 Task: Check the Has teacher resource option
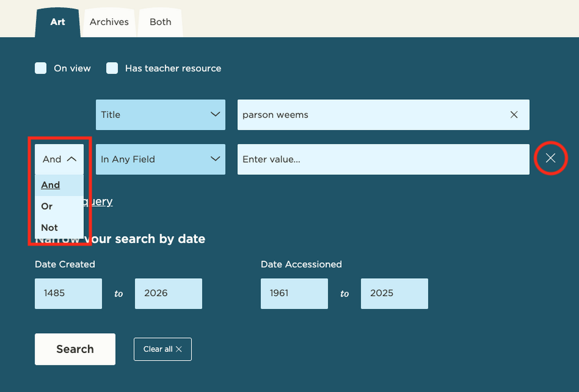112,68
